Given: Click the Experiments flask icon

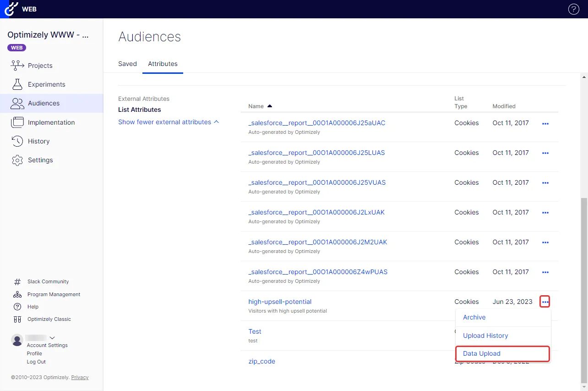Looking at the screenshot, I should coord(17,84).
